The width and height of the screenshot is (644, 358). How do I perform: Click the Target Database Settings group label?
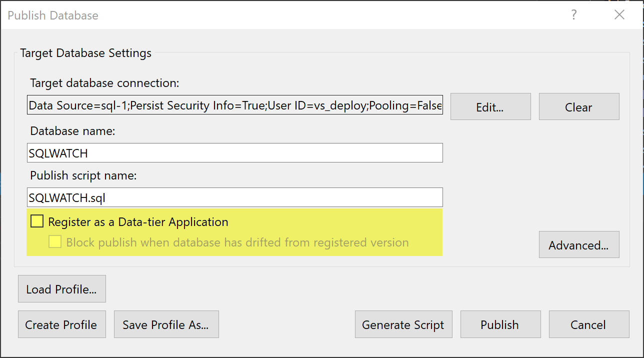point(86,53)
